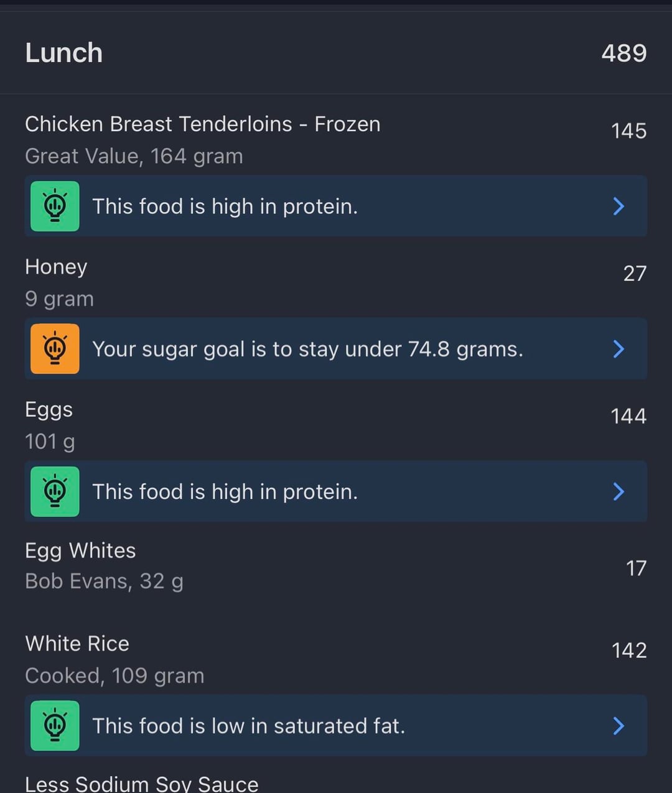Open the Less Sodium Soy Sauce entry
672x793 pixels.
[142, 784]
